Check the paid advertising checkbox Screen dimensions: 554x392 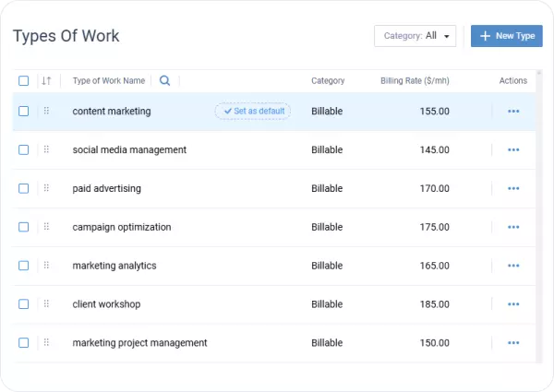click(24, 188)
